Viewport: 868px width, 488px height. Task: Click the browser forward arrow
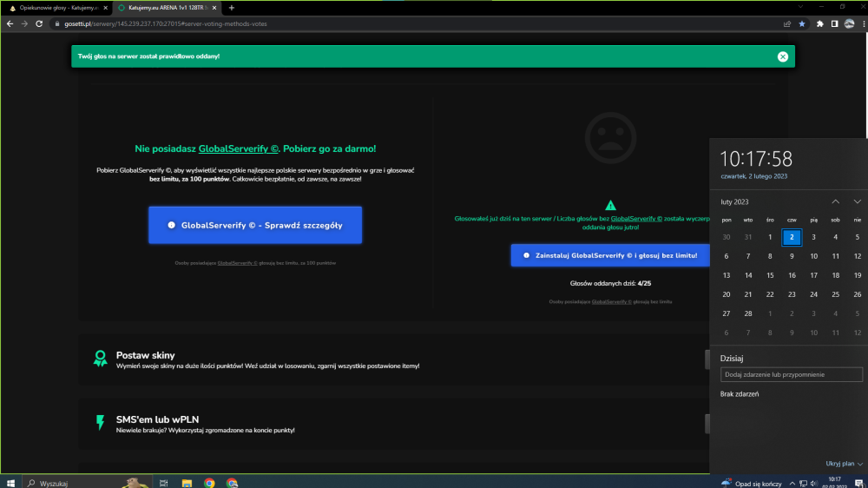click(24, 23)
